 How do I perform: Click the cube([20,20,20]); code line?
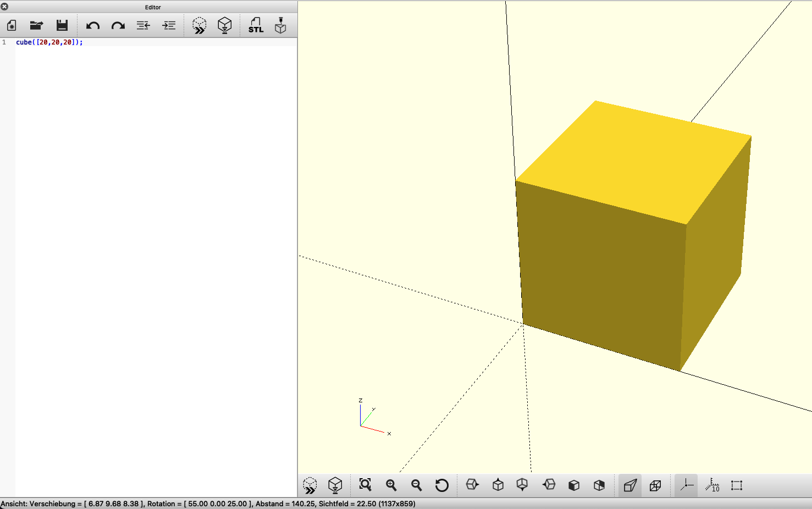pyautogui.click(x=49, y=42)
